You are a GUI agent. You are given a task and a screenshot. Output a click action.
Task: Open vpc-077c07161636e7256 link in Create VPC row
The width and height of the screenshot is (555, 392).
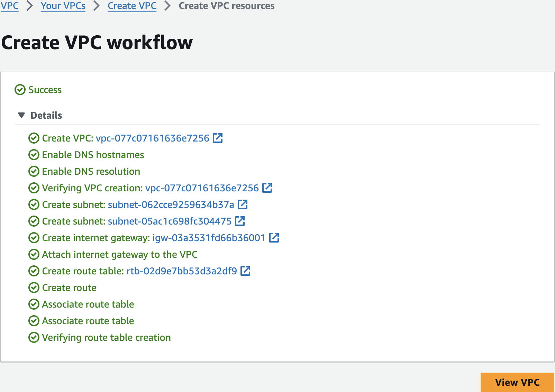click(153, 138)
